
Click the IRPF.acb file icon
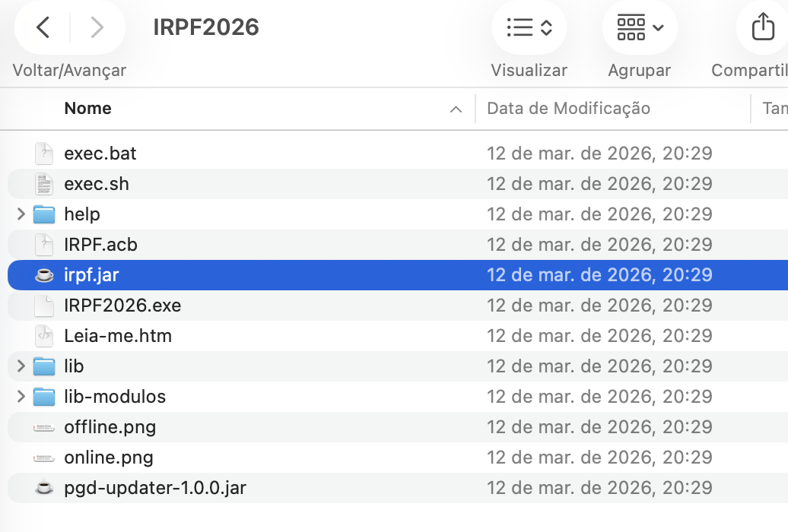43,245
